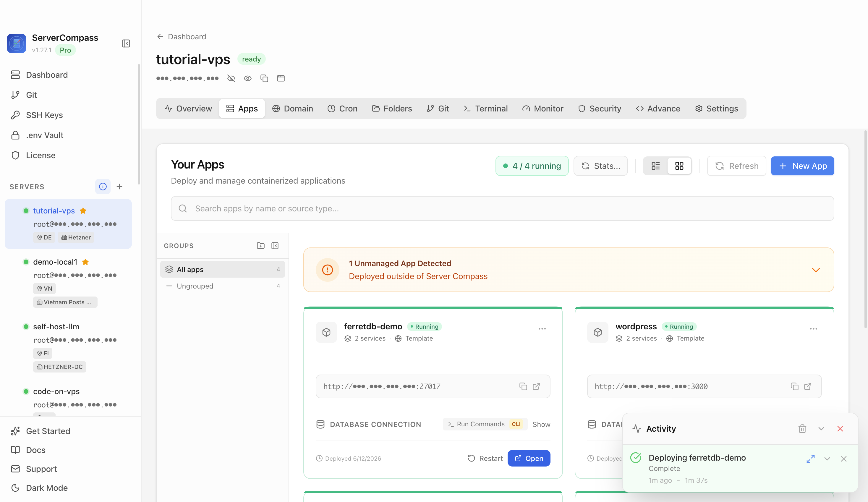Copy the wordpress URL

click(x=795, y=387)
